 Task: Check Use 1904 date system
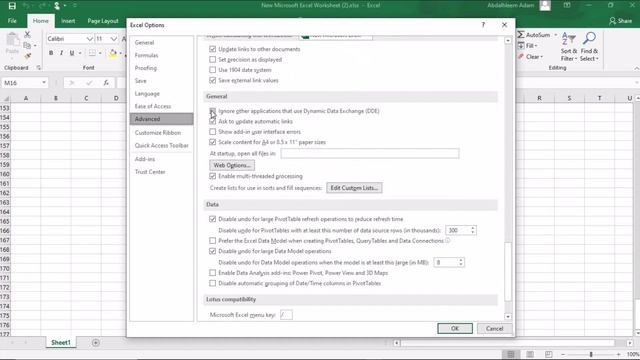tap(213, 70)
